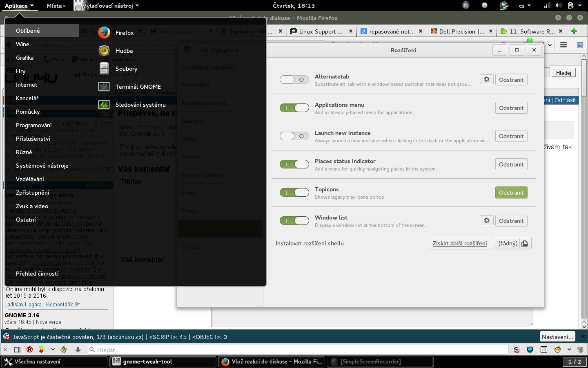
Task: Toggle the Topicons extension switch off
Action: pyautogui.click(x=294, y=193)
